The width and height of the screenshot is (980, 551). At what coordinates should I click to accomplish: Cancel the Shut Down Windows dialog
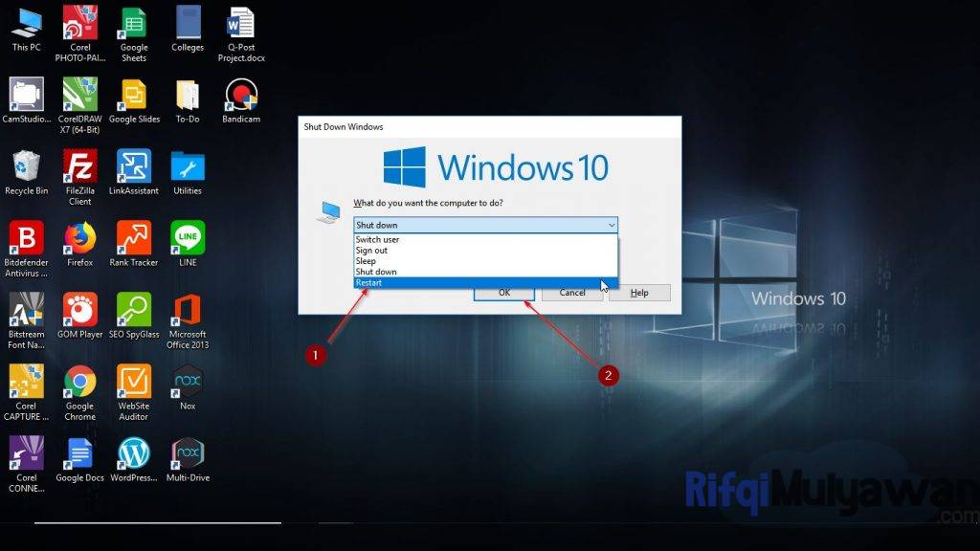click(x=571, y=293)
